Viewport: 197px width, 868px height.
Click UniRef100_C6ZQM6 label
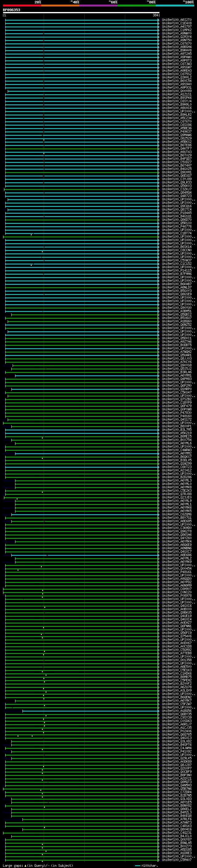click(x=177, y=515)
